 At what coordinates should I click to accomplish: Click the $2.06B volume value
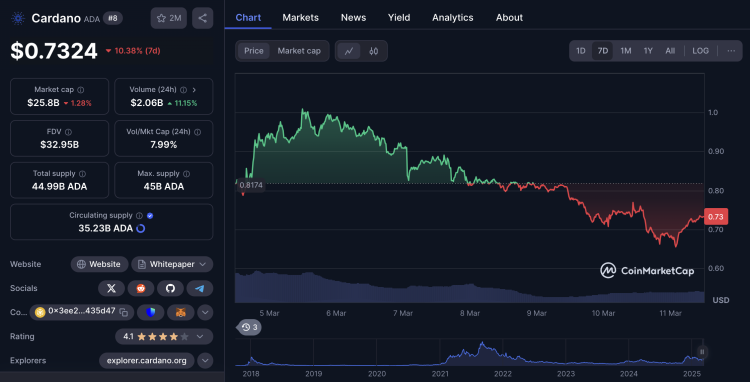tap(147, 103)
